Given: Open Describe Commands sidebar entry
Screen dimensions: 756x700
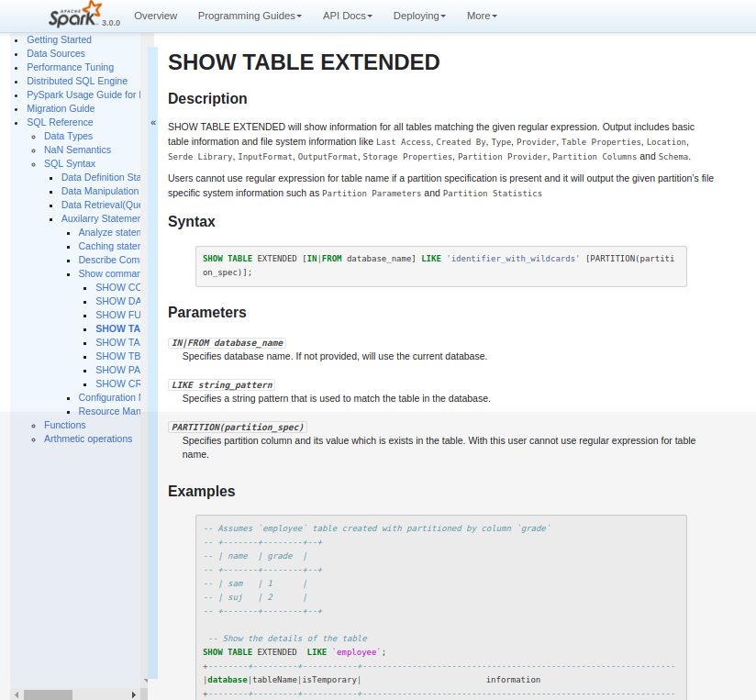Looking at the screenshot, I should point(109,260).
